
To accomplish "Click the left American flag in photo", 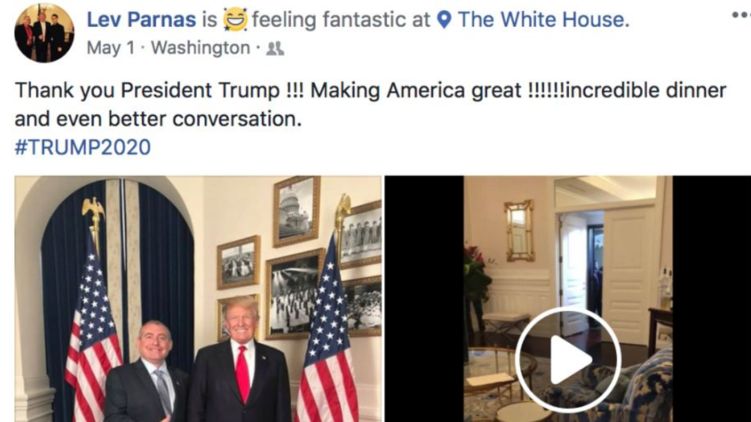I will (93, 331).
